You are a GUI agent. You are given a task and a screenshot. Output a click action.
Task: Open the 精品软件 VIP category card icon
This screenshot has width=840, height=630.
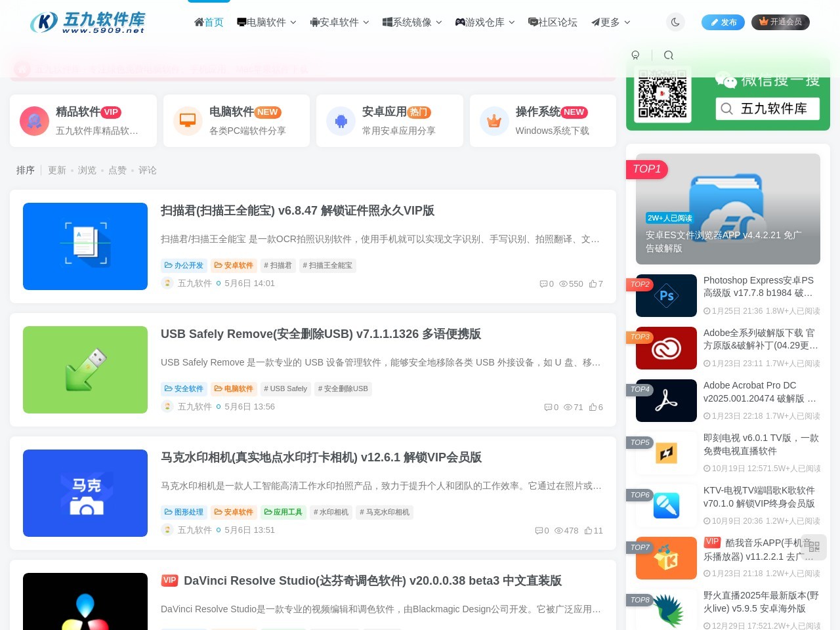click(34, 121)
